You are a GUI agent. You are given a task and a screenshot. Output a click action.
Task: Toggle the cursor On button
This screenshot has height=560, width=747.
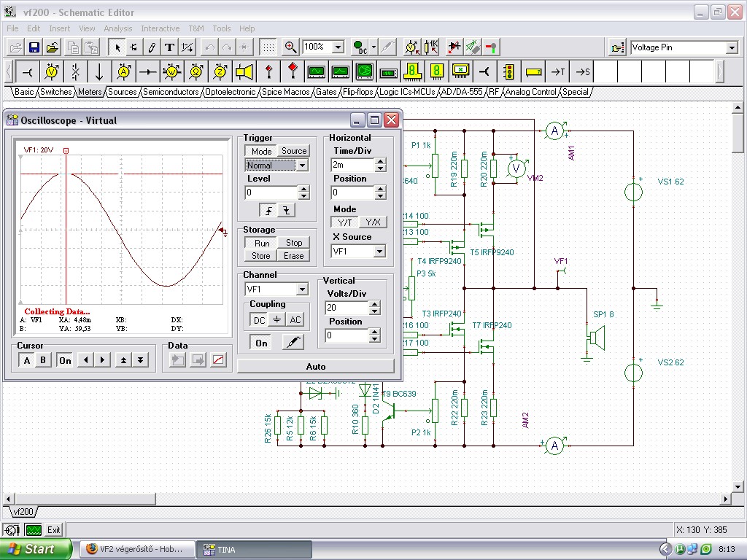tap(65, 360)
